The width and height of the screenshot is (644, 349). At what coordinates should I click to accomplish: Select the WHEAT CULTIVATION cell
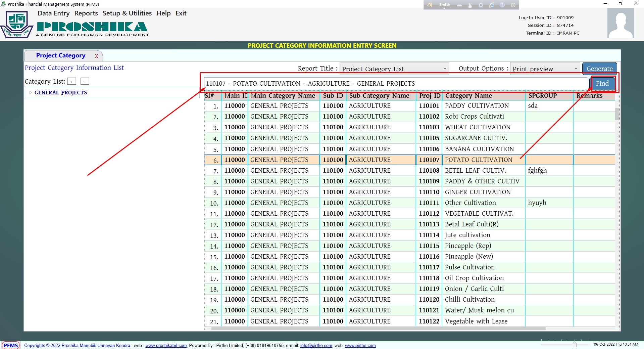(484, 127)
